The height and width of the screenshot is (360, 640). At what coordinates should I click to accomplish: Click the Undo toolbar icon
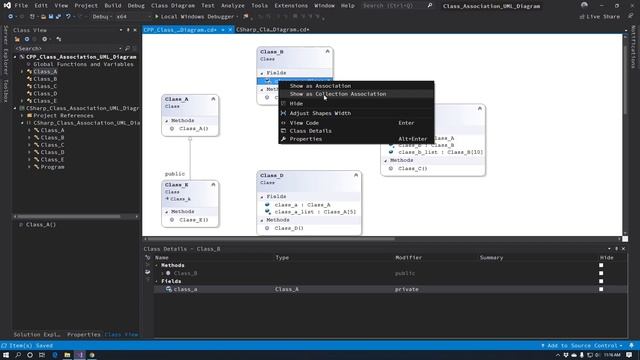pyautogui.click(x=68, y=17)
